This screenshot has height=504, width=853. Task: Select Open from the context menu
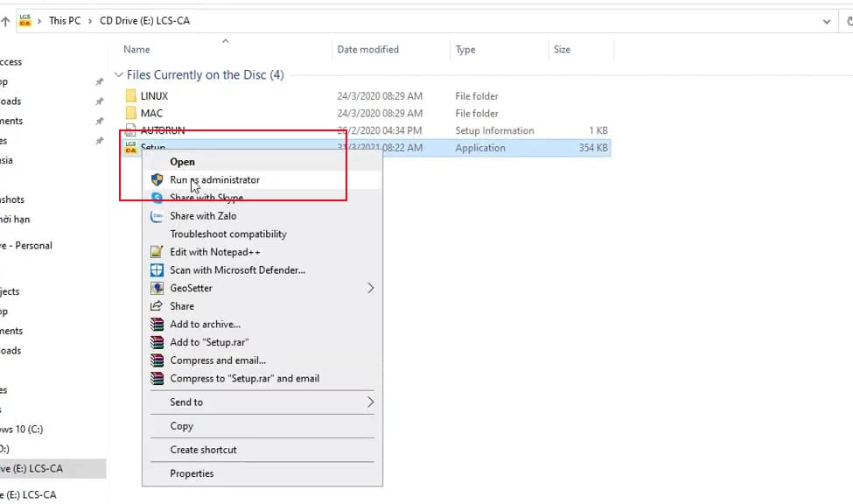(183, 162)
